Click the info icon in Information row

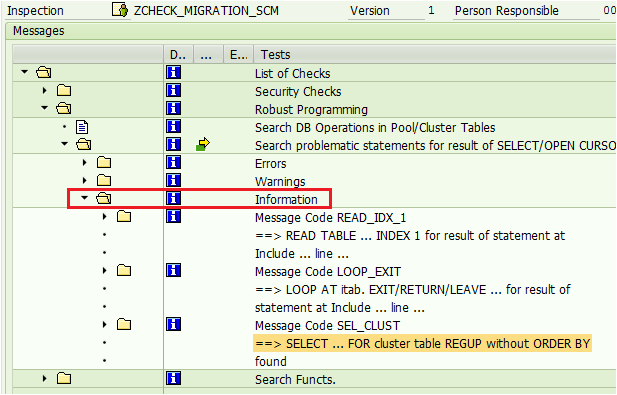point(174,198)
